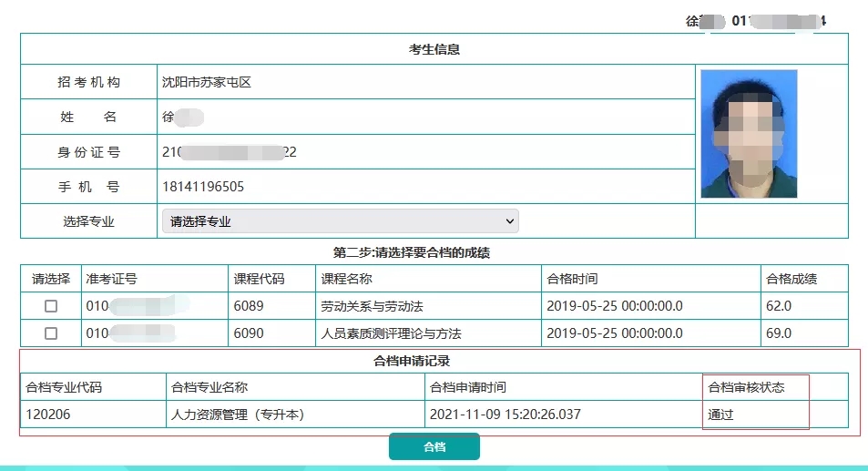Click major code 120206
The image size is (868, 471).
[x=48, y=415]
